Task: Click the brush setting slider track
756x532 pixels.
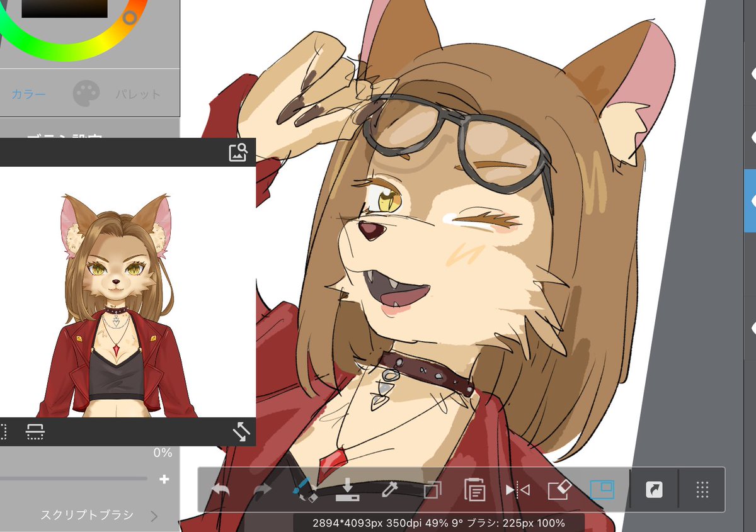Action: click(x=73, y=479)
